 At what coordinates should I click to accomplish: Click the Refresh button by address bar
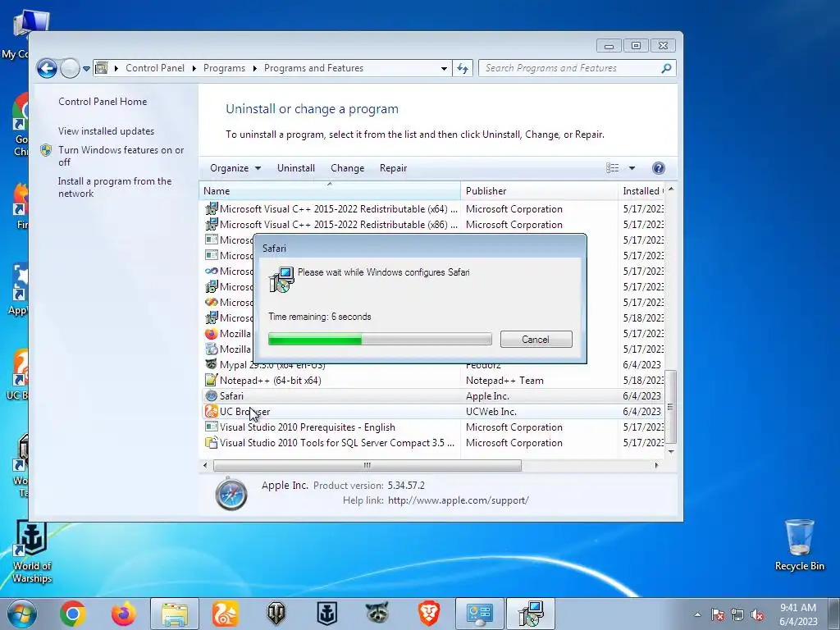pyautogui.click(x=463, y=69)
